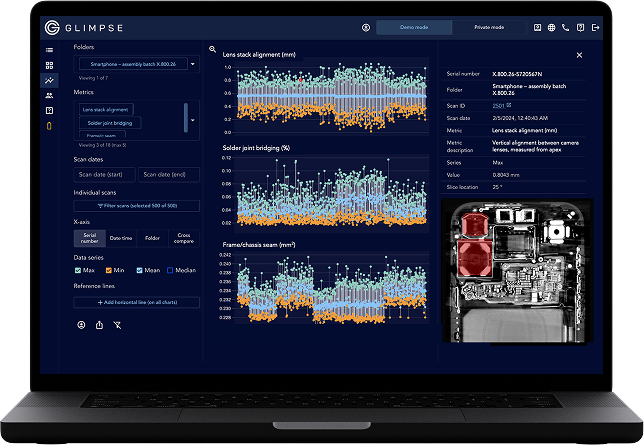Click the X-ray scan image of the smartphone
This screenshot has height=445, width=644.
[518, 271]
